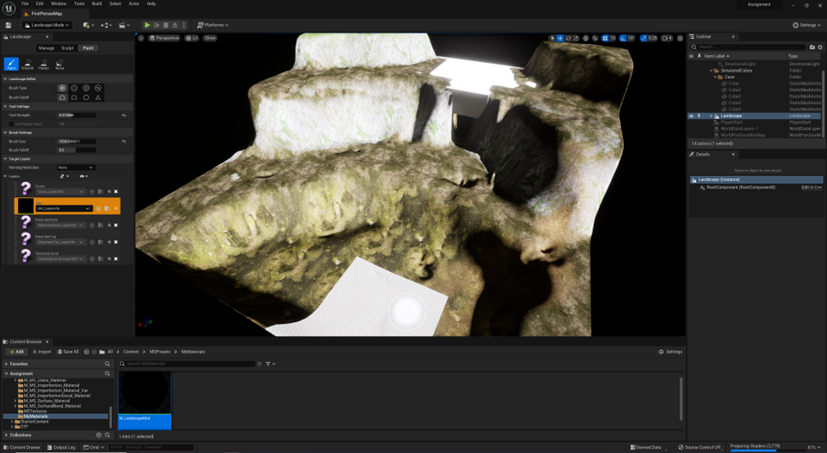The width and height of the screenshot is (827, 453).
Task: Click the Save All button
Action: [x=68, y=352]
